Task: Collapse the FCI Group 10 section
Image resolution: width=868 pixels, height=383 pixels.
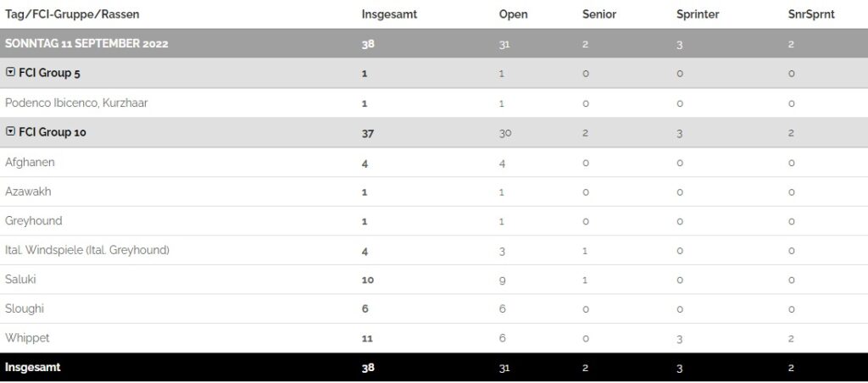Action: (x=10, y=132)
